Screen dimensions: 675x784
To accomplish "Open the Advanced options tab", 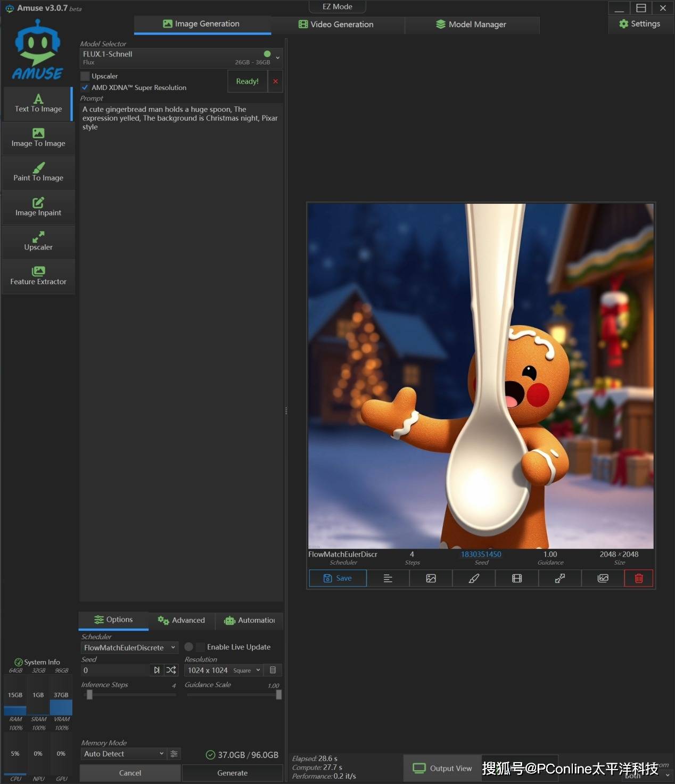I will click(182, 620).
